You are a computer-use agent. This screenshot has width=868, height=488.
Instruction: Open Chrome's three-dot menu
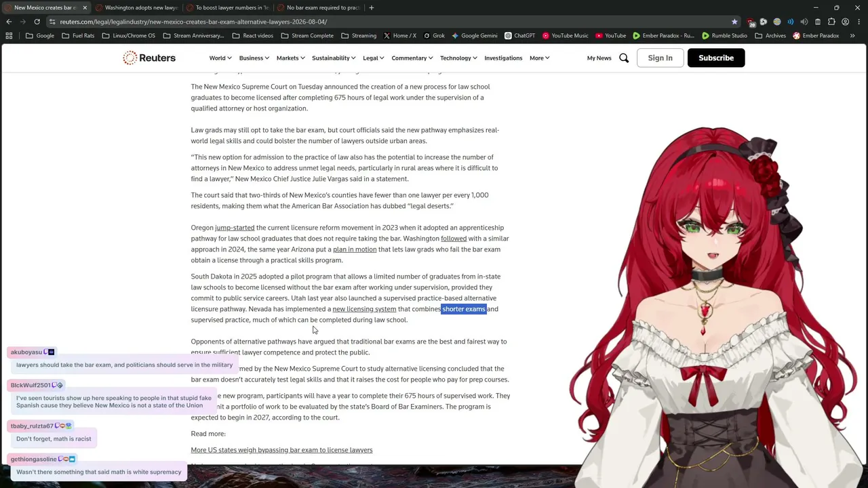[859, 22]
